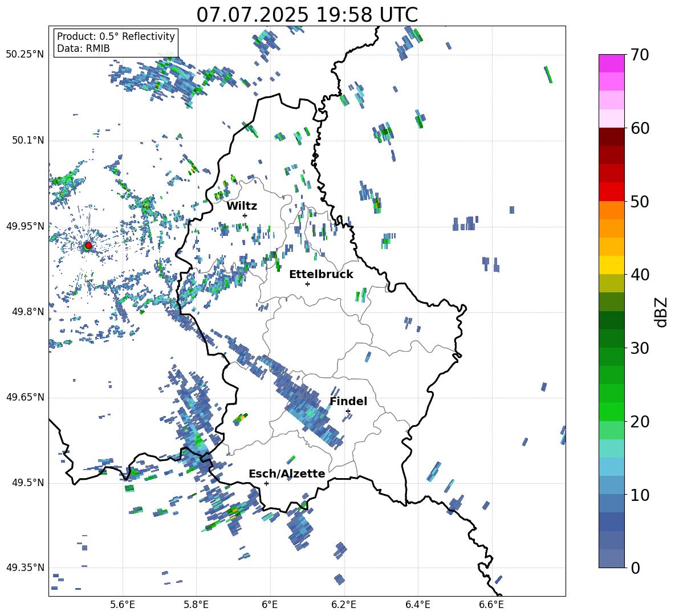This screenshot has width=675, height=616.
Task: Click the small yellow-green echo west of Findel
Action: click(x=240, y=419)
